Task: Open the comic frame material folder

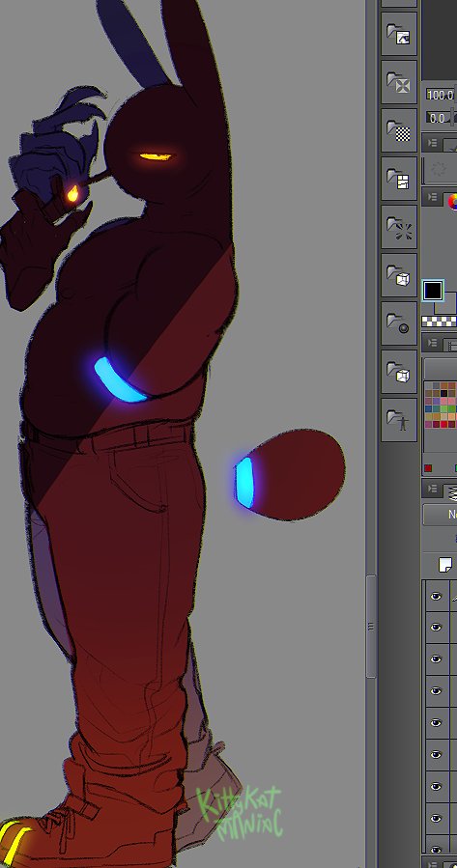Action: coord(399,179)
